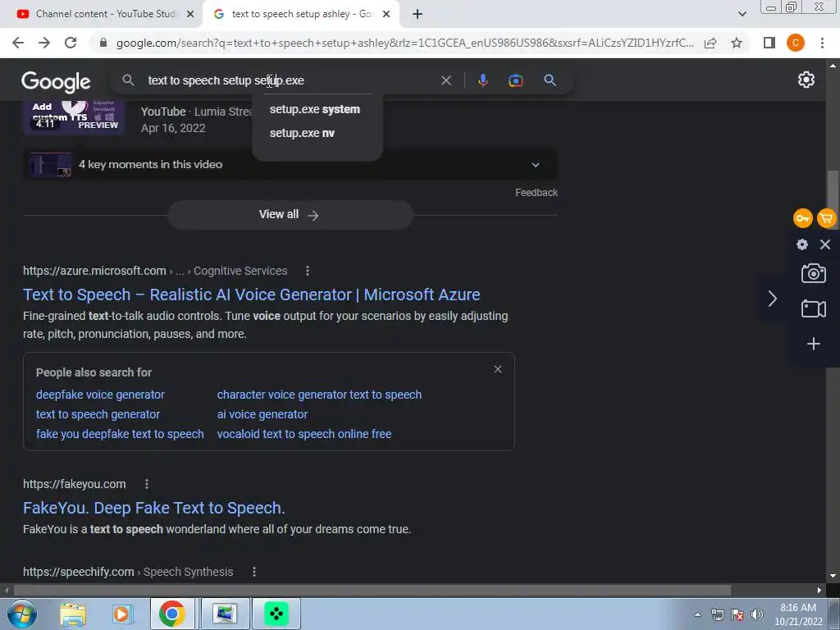Image resolution: width=840 pixels, height=630 pixels.
Task: Bookmark this page with the star icon
Action: pos(737,43)
